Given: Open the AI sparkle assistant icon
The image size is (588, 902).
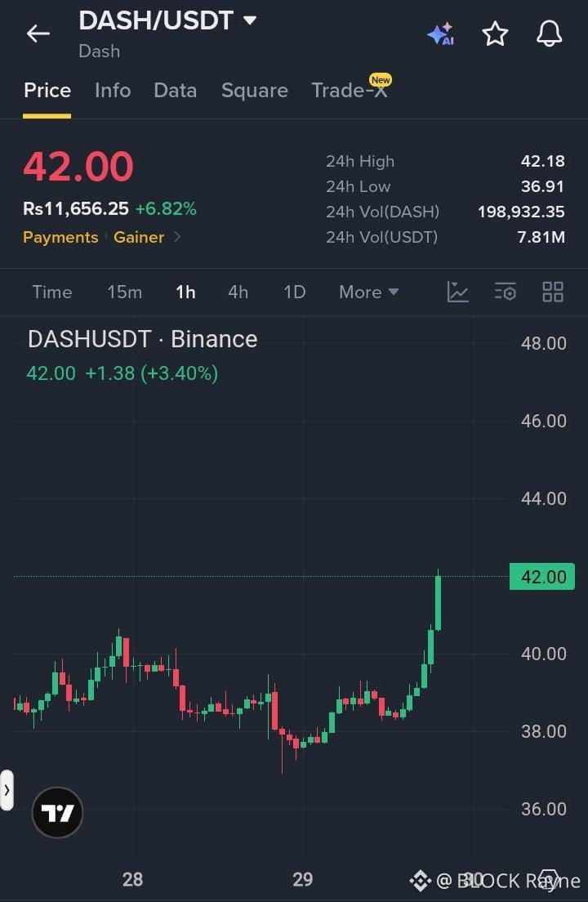Looking at the screenshot, I should tap(441, 34).
